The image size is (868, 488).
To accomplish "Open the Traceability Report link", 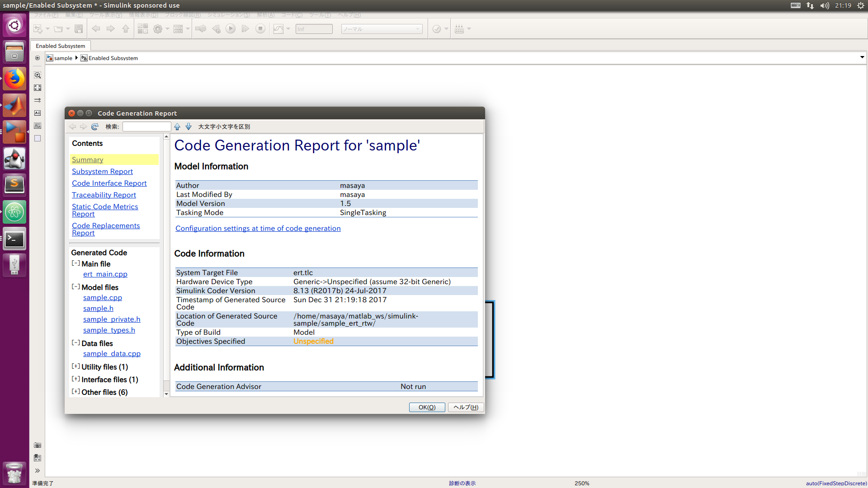I will coord(104,195).
